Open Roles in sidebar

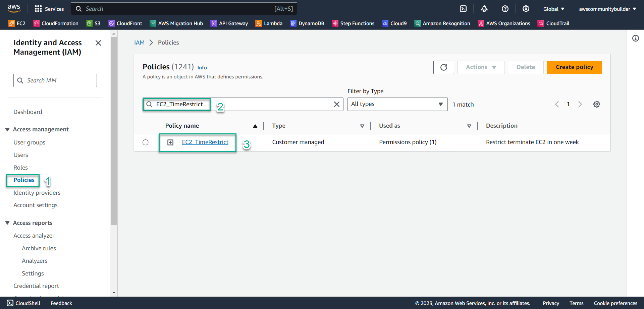coord(20,168)
